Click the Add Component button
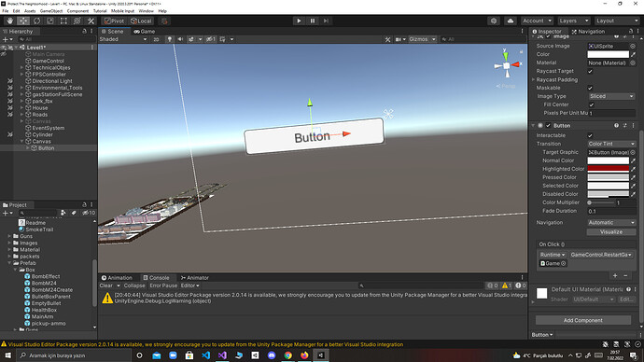644x362 pixels. pos(582,320)
